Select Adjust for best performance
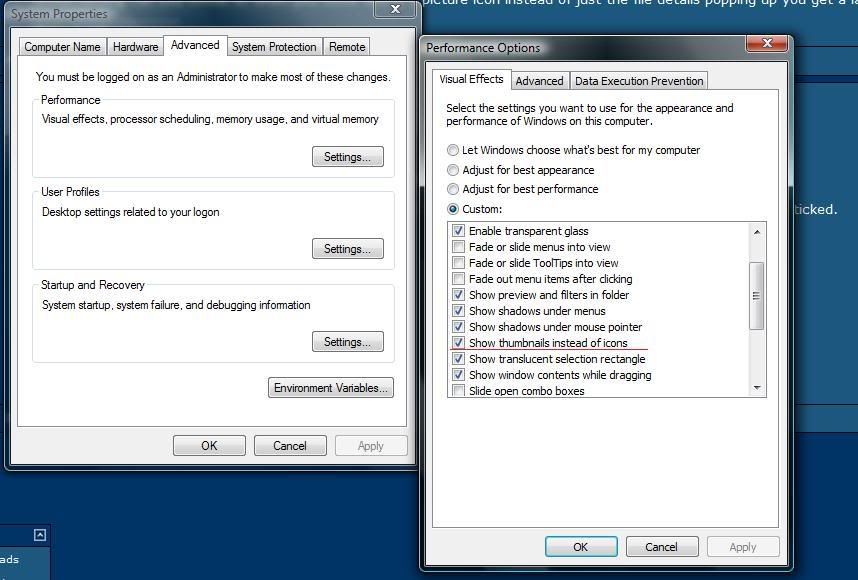The image size is (858, 580). [453, 189]
